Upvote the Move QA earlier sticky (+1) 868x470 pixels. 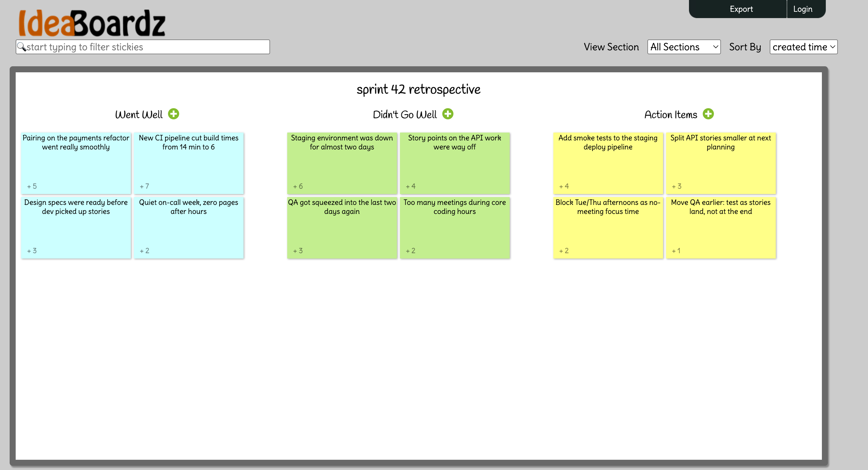pos(676,251)
